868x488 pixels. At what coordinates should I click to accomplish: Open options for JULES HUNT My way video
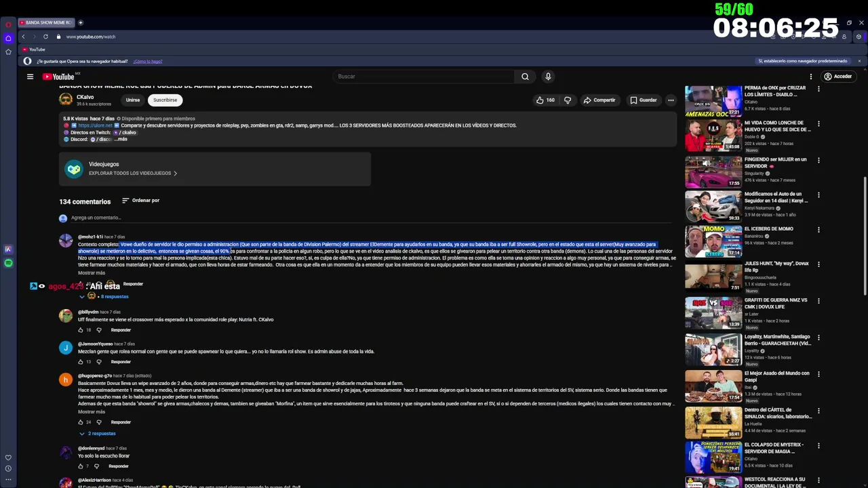coord(818,264)
